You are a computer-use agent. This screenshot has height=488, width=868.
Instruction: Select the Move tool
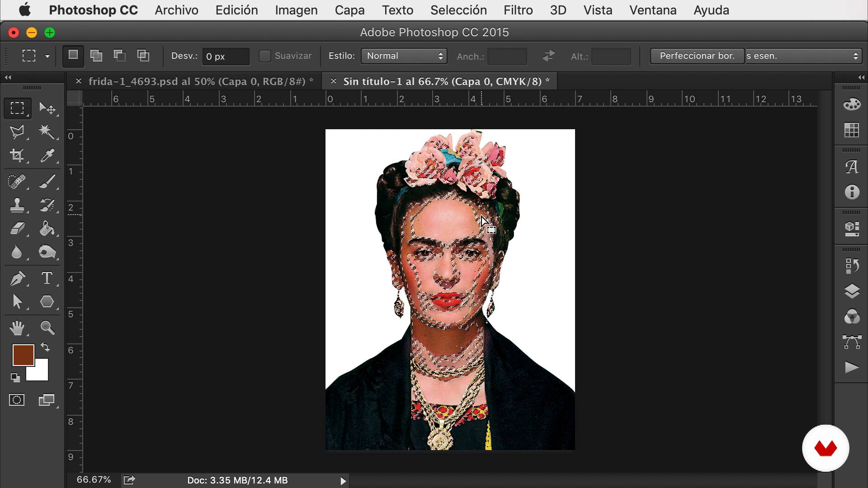(x=47, y=108)
